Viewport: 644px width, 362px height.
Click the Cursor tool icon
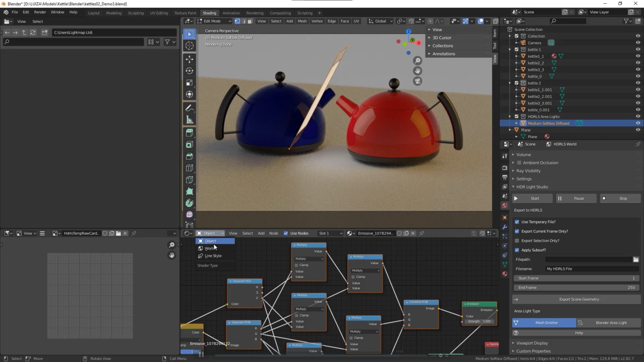click(189, 46)
